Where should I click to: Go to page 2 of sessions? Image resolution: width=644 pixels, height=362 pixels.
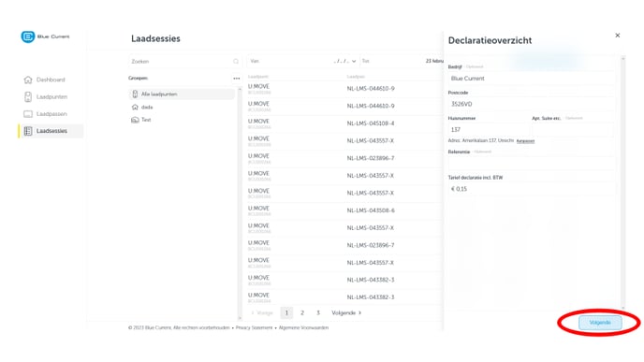click(302, 312)
